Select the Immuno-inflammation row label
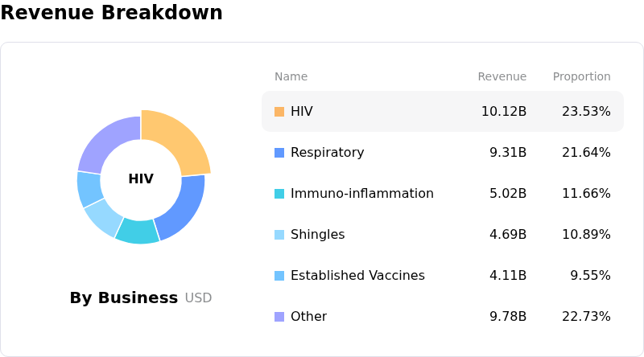 361,194
